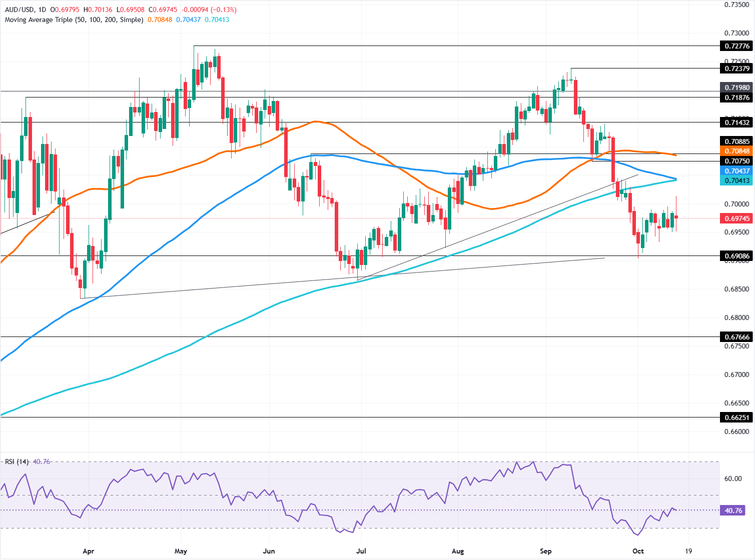The width and height of the screenshot is (755, 560).
Task: Click the 0.71432 horizontal line label
Action: click(737, 122)
